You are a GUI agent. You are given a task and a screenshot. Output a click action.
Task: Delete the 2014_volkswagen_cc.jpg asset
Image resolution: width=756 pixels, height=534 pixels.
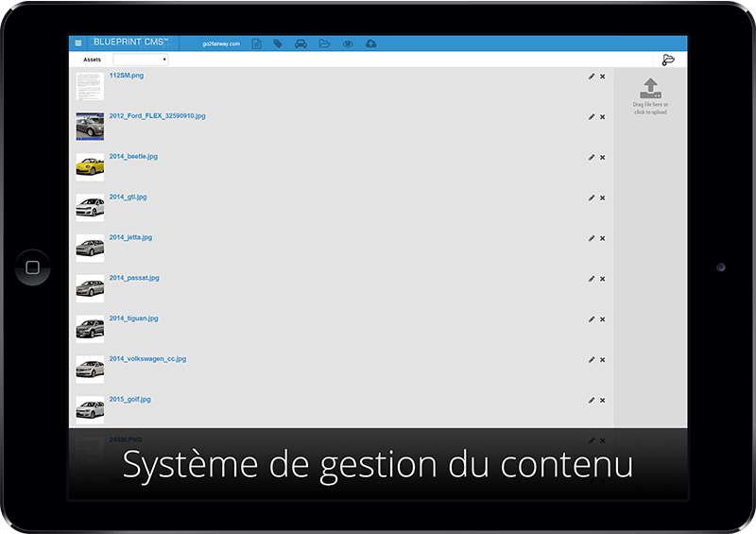click(602, 360)
